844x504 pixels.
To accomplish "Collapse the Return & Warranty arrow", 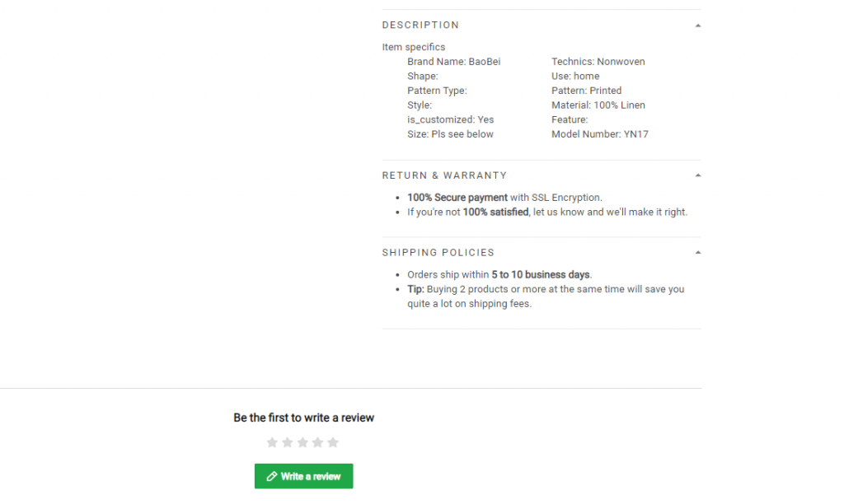I will pos(697,175).
